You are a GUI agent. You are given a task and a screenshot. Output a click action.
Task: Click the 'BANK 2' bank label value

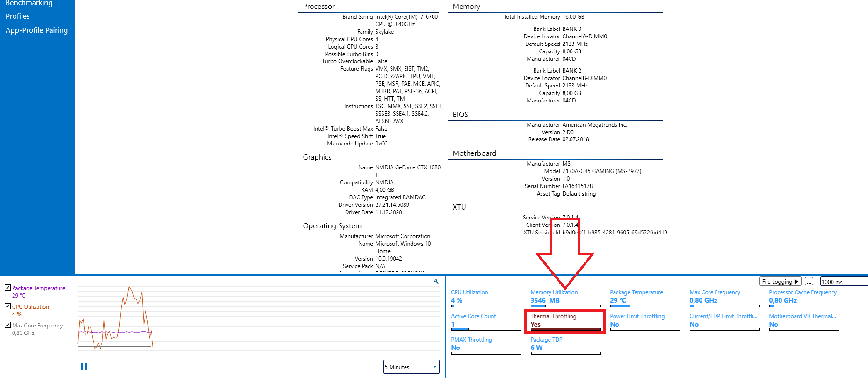click(572, 71)
